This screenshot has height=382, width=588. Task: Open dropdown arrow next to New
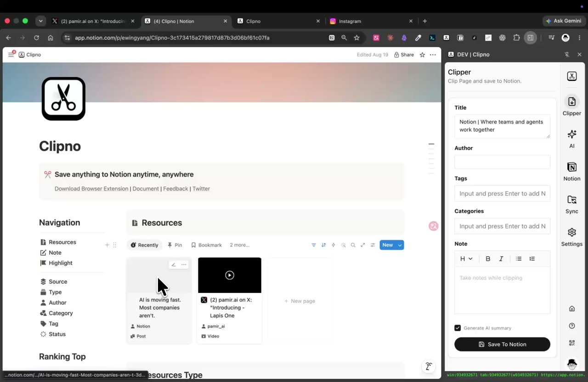click(x=400, y=245)
